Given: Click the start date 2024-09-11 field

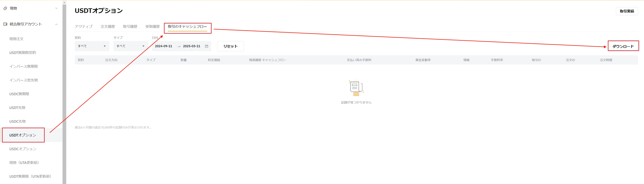Looking at the screenshot, I should coord(164,46).
